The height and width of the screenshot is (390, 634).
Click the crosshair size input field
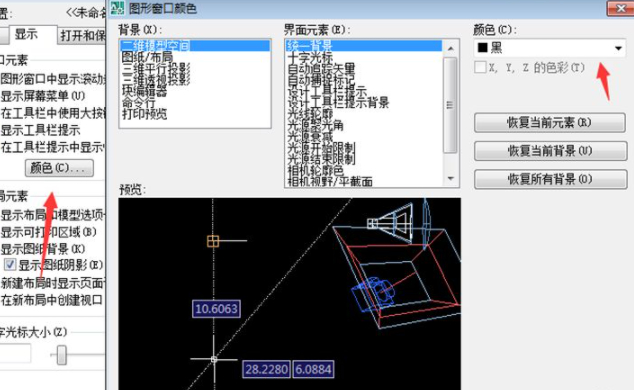(15, 354)
